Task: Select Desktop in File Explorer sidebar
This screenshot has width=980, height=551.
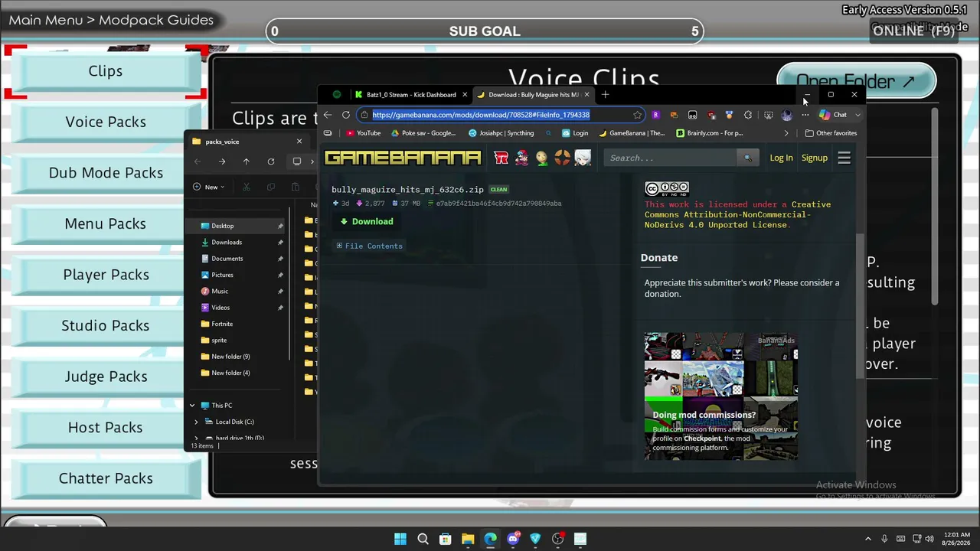Action: click(236, 226)
